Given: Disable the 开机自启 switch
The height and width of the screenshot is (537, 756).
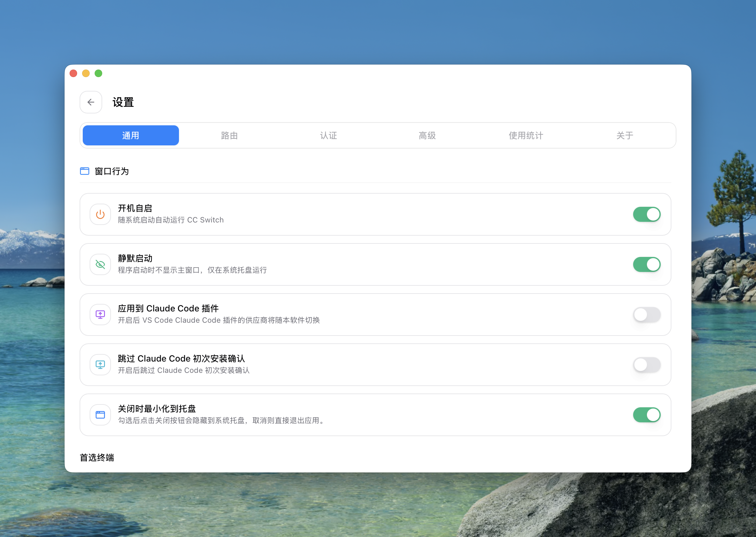Looking at the screenshot, I should tap(647, 214).
